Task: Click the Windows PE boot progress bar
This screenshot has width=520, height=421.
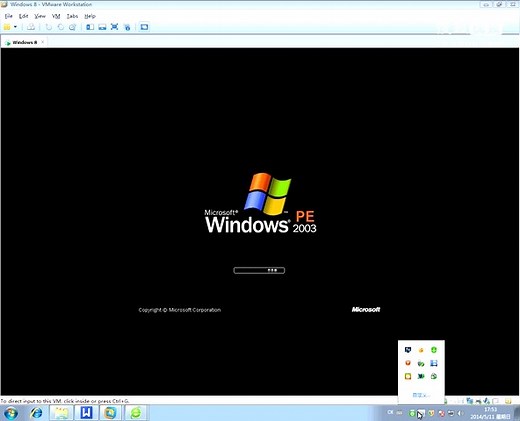Action: coord(259,270)
